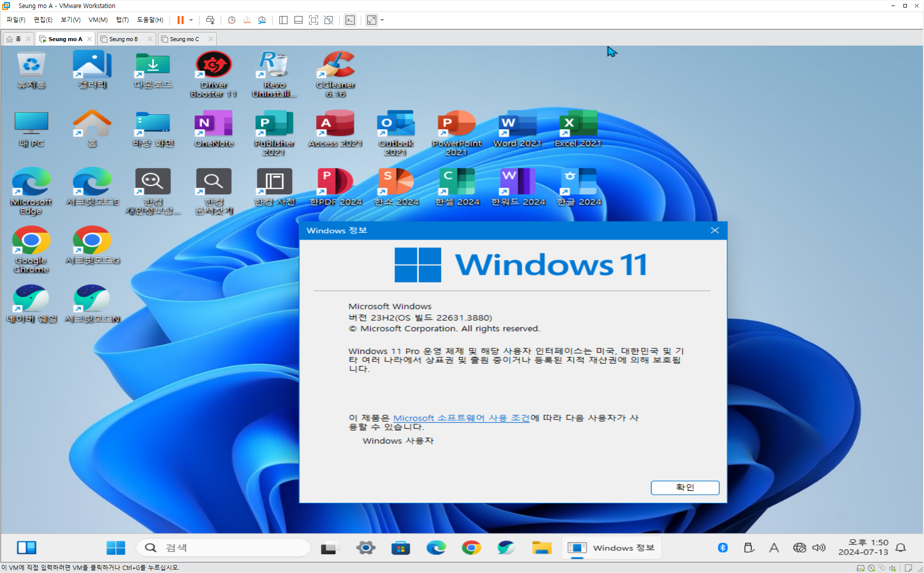Launch 한쇼 2024 desktop shortcut
Viewport: 924px width, 573px height.
[x=396, y=187]
